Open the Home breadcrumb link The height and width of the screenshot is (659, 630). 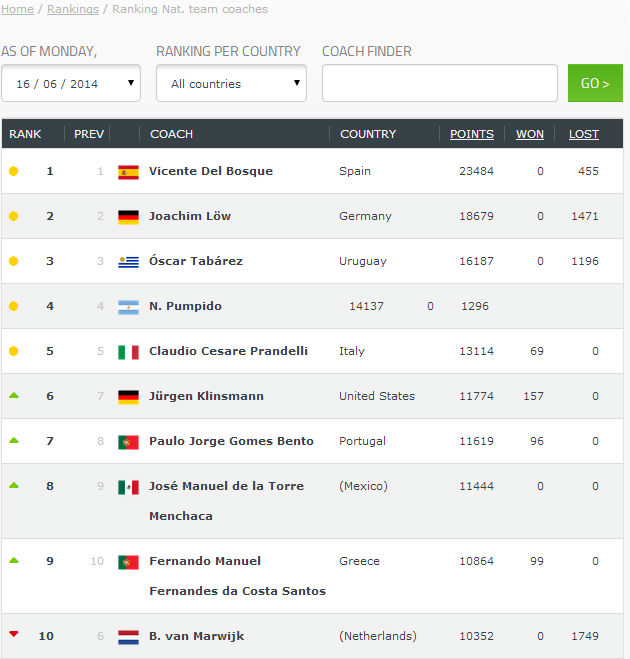click(x=17, y=9)
